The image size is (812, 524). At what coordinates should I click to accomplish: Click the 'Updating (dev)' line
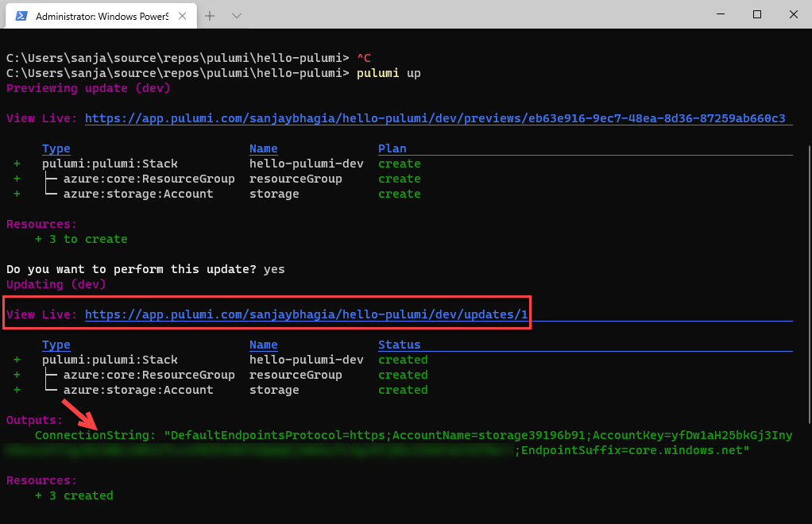[56, 284]
